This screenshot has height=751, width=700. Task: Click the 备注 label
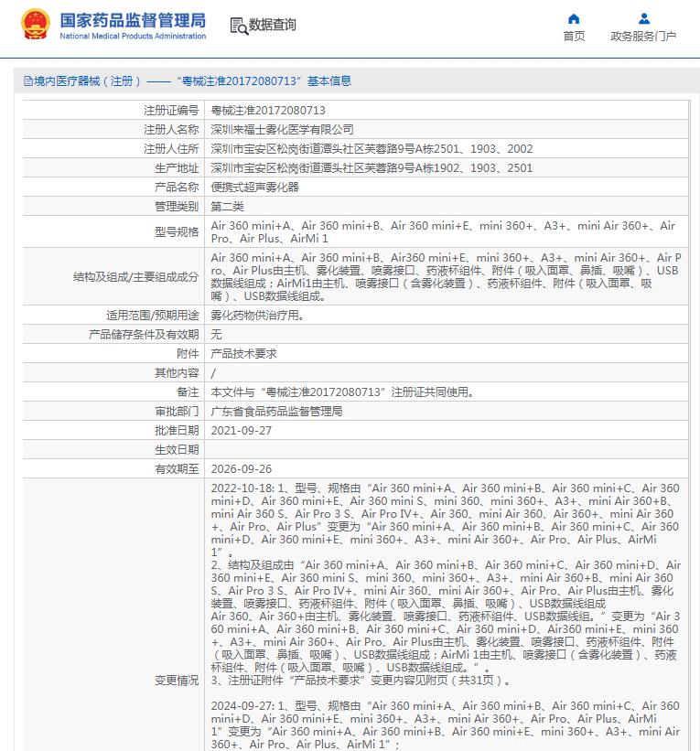coord(188,392)
